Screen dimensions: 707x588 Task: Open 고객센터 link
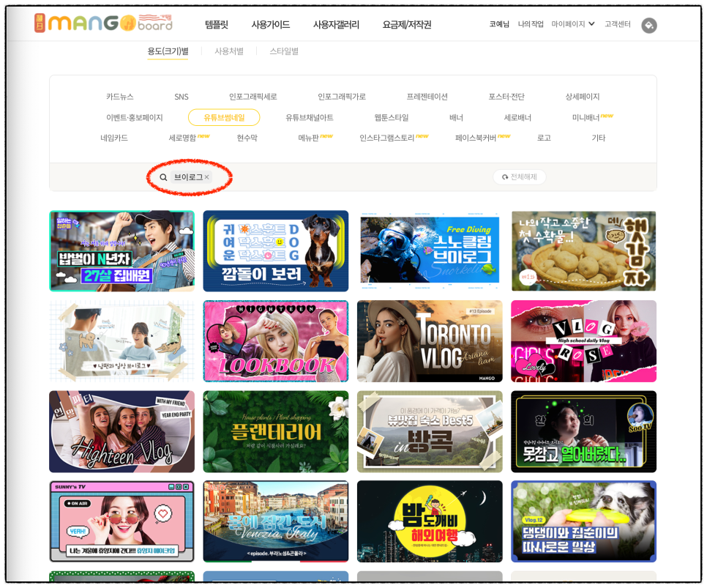point(617,24)
